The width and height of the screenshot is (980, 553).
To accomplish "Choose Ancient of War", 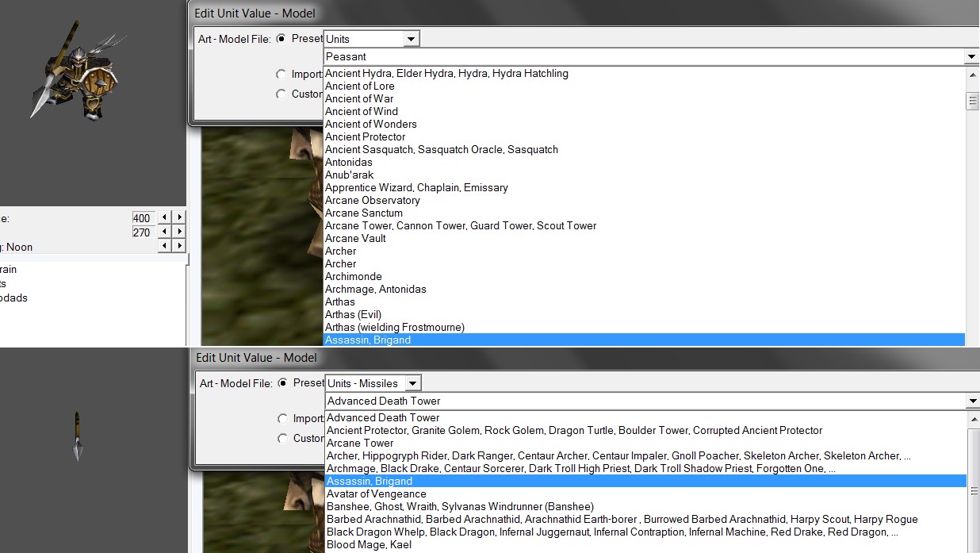I will [x=644, y=98].
